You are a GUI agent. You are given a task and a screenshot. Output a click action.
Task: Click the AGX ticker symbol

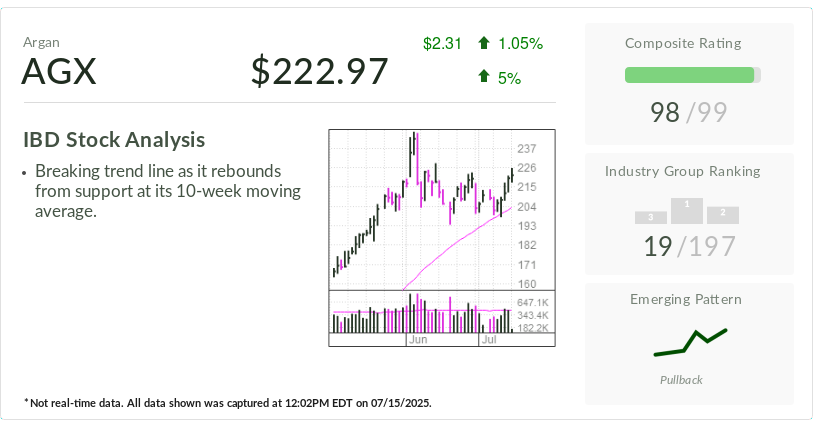[x=59, y=72]
